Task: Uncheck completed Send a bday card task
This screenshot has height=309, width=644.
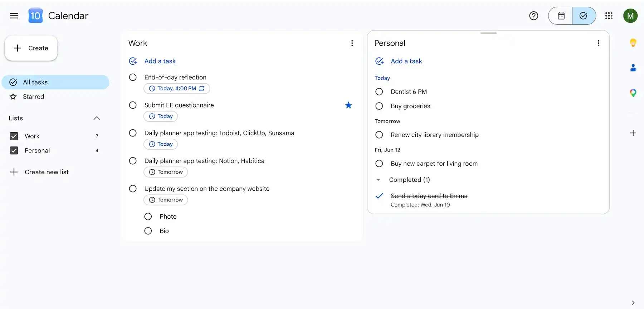Action: (x=379, y=196)
